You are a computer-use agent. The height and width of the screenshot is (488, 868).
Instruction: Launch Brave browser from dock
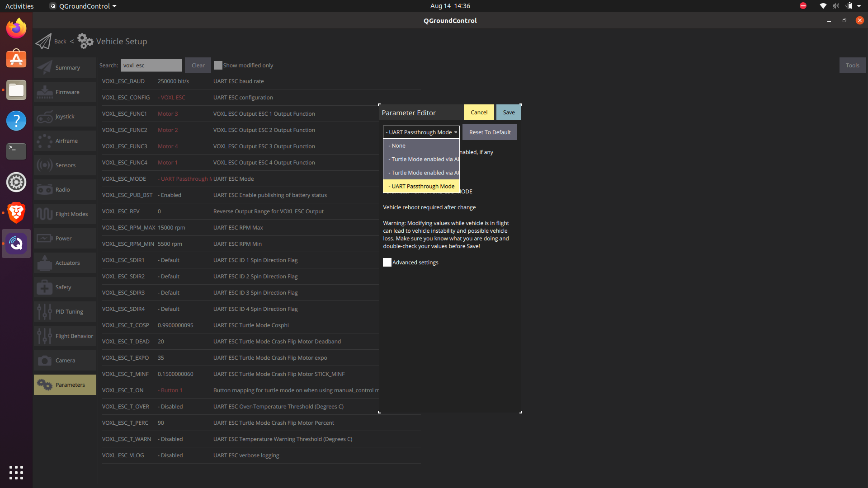click(x=16, y=213)
